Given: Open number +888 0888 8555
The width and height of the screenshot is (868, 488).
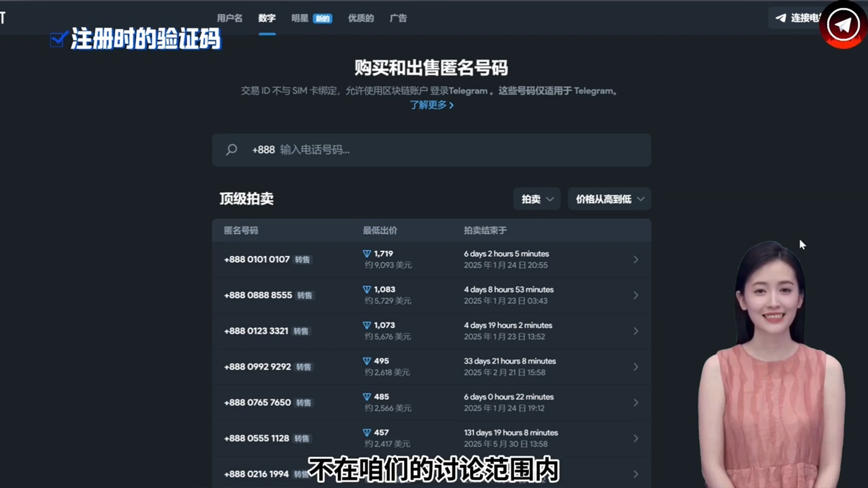Looking at the screenshot, I should (258, 295).
